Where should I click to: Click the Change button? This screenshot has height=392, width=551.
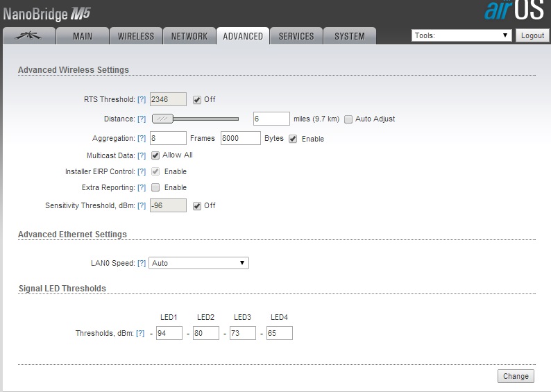pyautogui.click(x=516, y=376)
